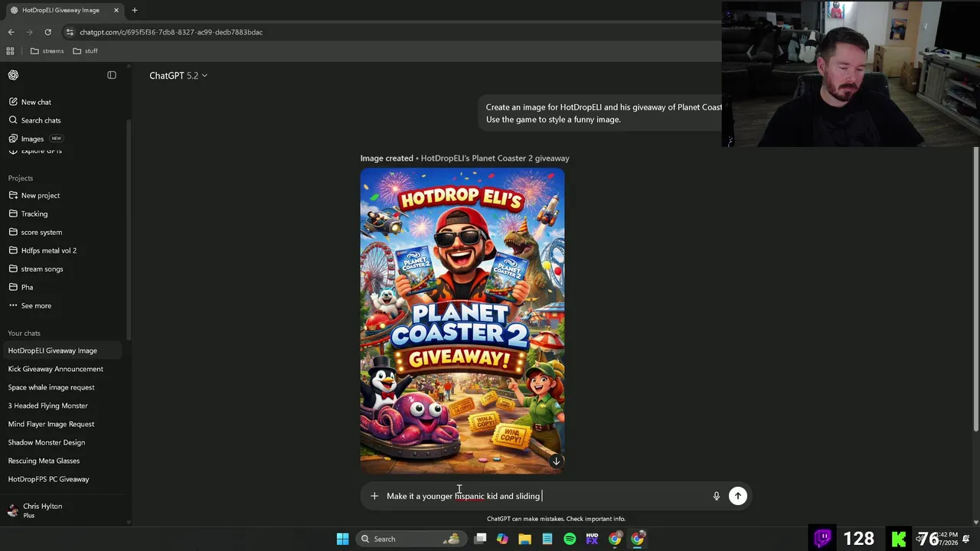Click the Images gallery icon
This screenshot has height=551, width=980.
[13, 139]
